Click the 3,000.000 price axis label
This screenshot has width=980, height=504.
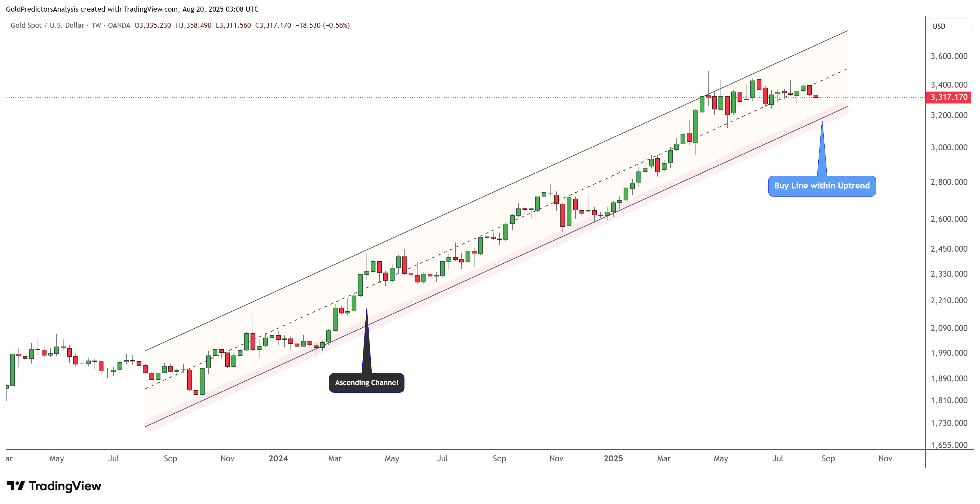[949, 148]
